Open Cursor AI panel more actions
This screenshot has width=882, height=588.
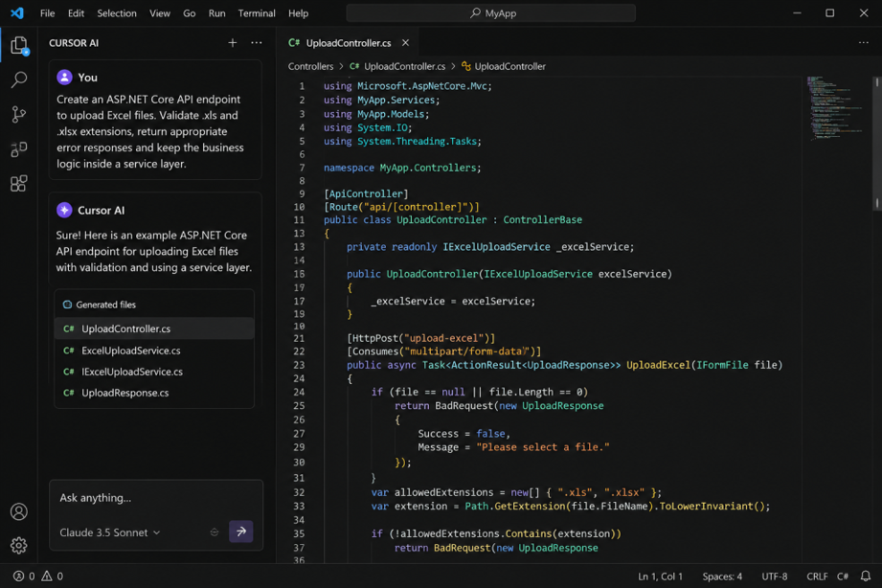(257, 43)
